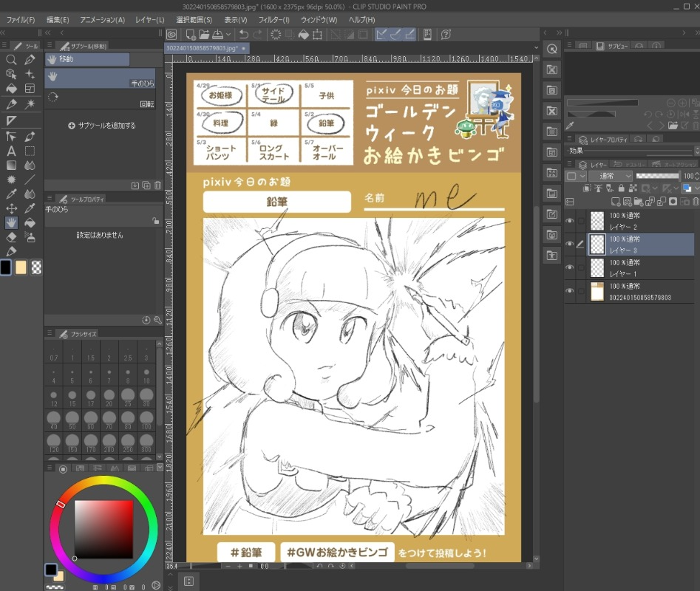Open the フィルター(I) menu
The height and width of the screenshot is (591, 700).
click(274, 19)
